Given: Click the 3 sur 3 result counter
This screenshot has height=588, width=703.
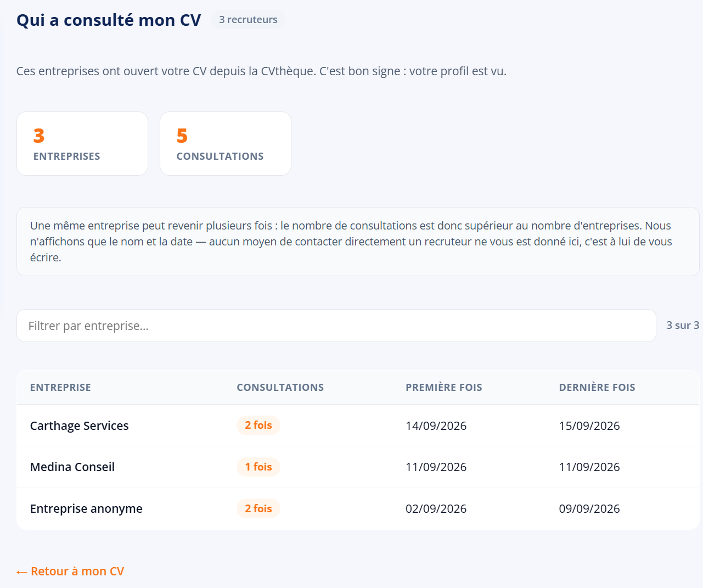Looking at the screenshot, I should (683, 326).
